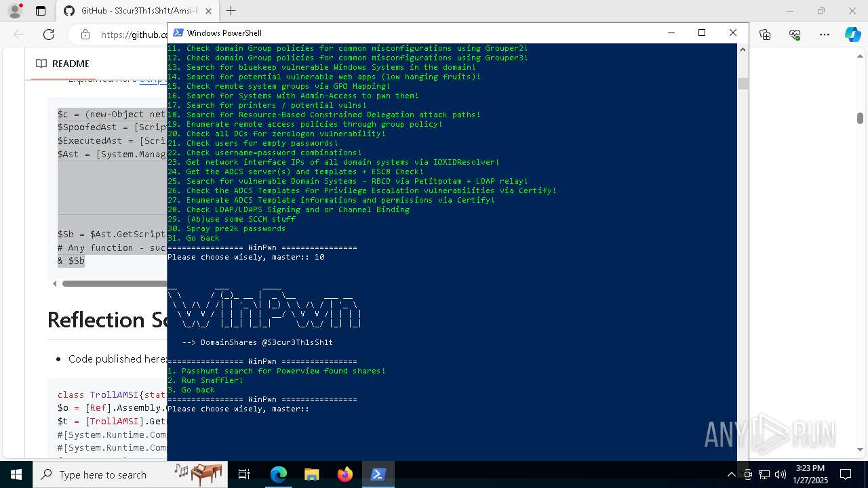Open Firefox from taskbar

344,474
